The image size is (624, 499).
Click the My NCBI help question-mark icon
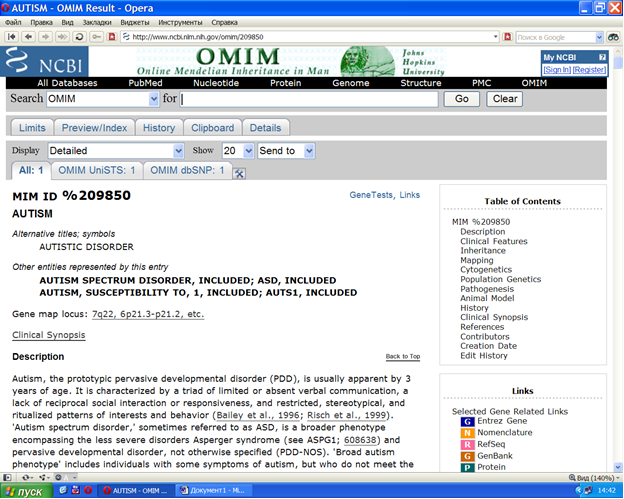[602, 57]
